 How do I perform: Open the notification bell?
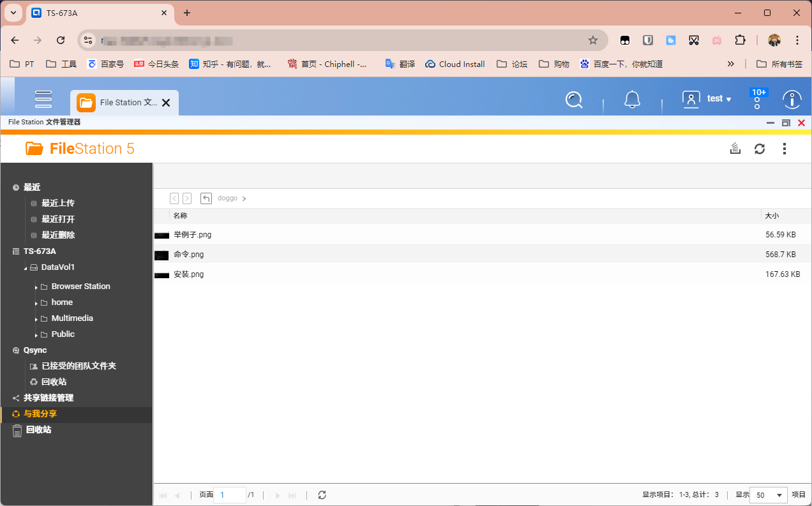(632, 100)
